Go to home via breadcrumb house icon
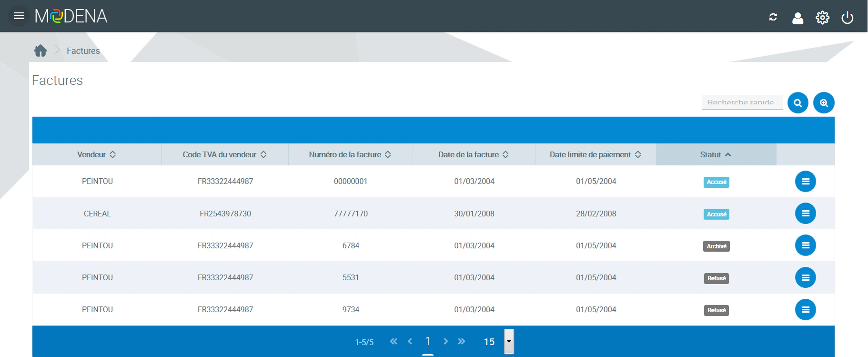Viewport: 868px width, 357px height. 40,51
